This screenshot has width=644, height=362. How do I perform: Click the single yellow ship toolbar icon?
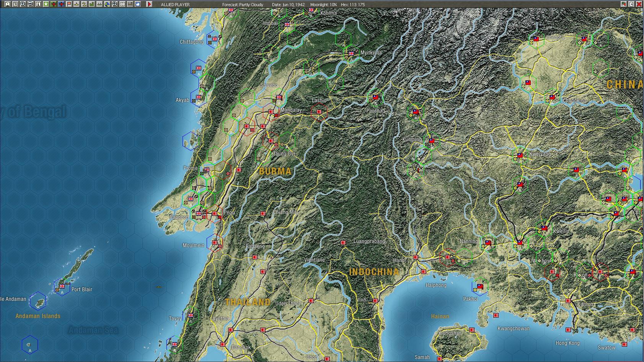pyautogui.click(x=77, y=4)
